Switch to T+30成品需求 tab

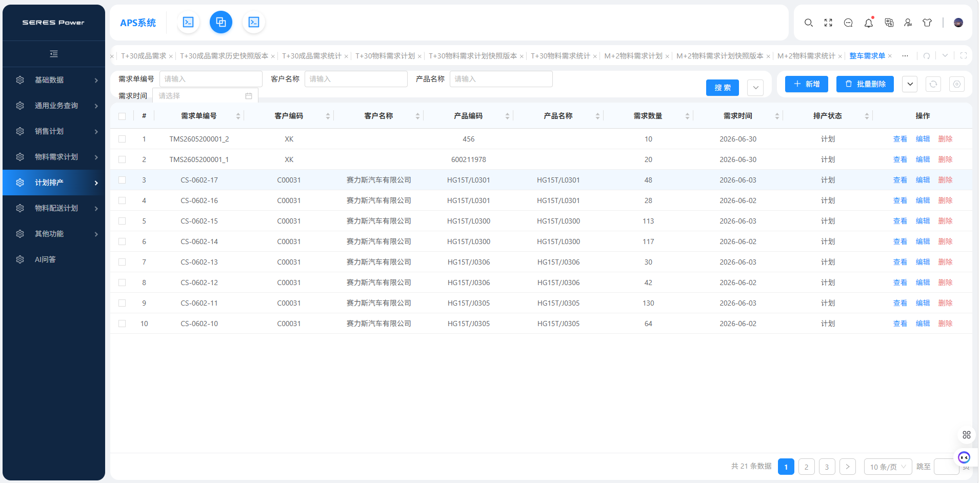pyautogui.click(x=144, y=56)
